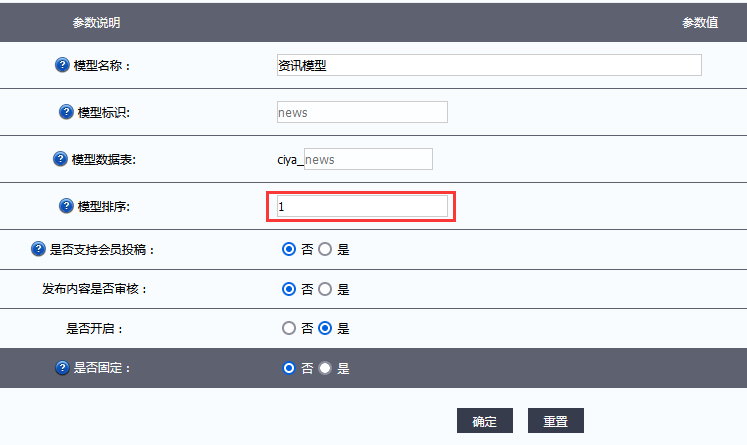
Task: Choose 是 for 发布内容是否审核
Action: tap(325, 289)
